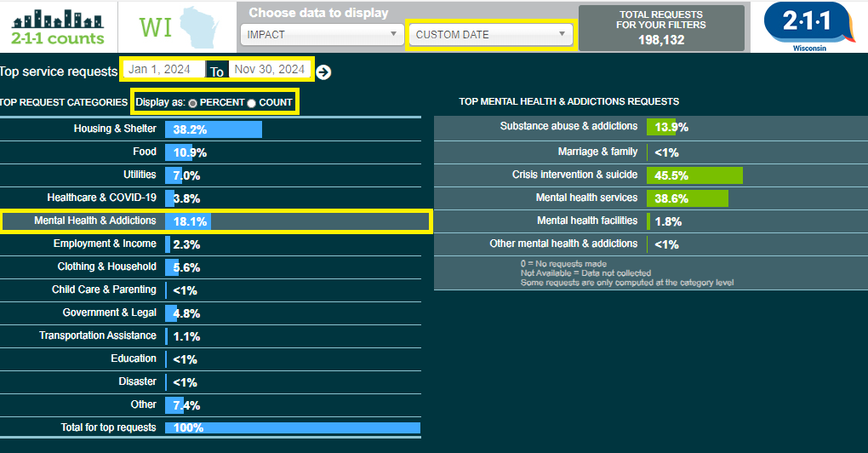Screen dimensions: 868x453
Task: Open the CUSTOM DATE dropdown
Action: click(490, 34)
